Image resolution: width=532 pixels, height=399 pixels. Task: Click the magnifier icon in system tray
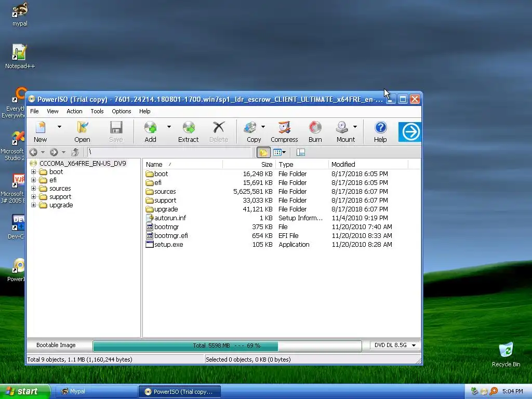tap(494, 391)
